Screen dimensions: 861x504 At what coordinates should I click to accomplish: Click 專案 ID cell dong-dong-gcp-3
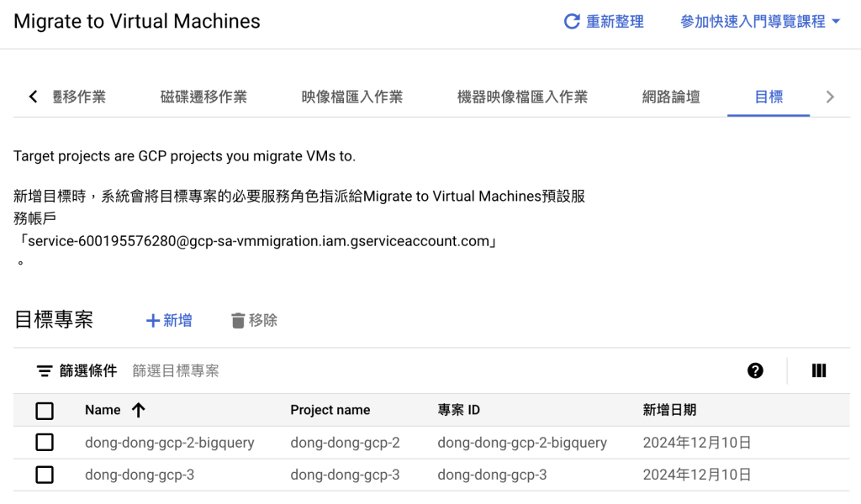tap(492, 475)
